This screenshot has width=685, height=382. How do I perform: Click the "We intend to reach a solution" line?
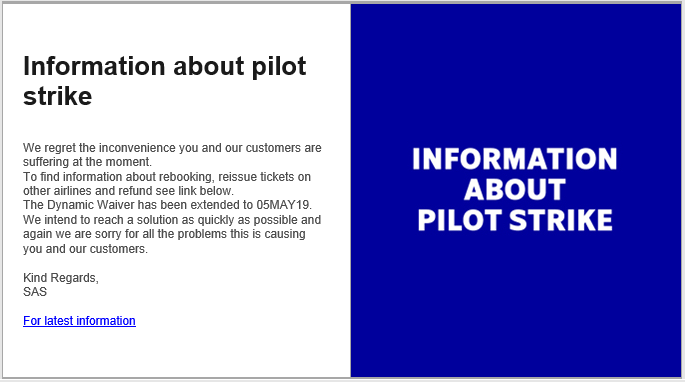click(172, 220)
